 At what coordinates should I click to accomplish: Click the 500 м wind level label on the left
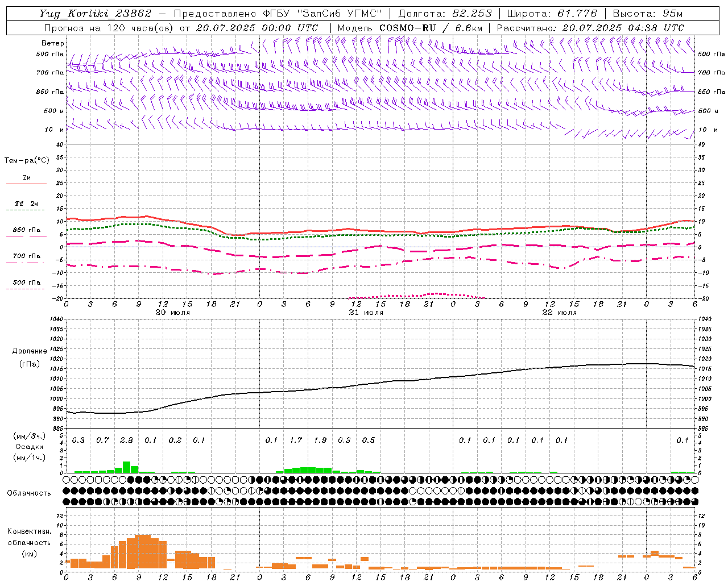[x=54, y=111]
